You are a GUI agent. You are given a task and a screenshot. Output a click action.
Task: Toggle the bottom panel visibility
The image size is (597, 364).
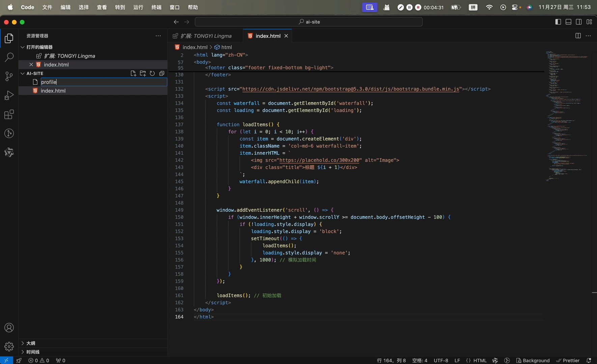click(568, 22)
